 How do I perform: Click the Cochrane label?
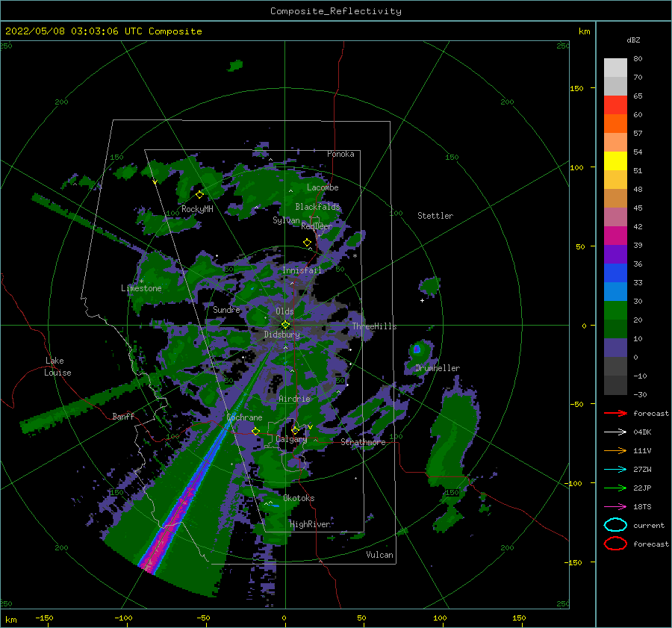(244, 417)
